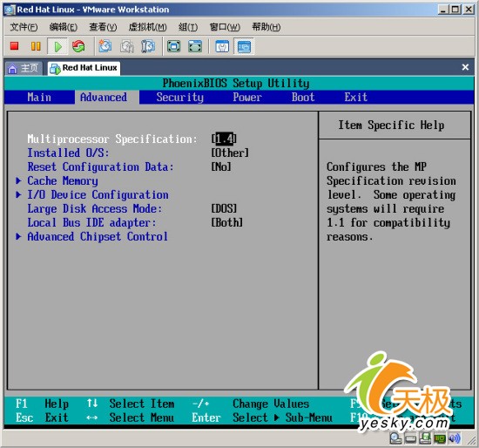Open the Snapshot Manager toolbar icon
Viewport: 479px width, 448px height.
pyautogui.click(x=148, y=46)
